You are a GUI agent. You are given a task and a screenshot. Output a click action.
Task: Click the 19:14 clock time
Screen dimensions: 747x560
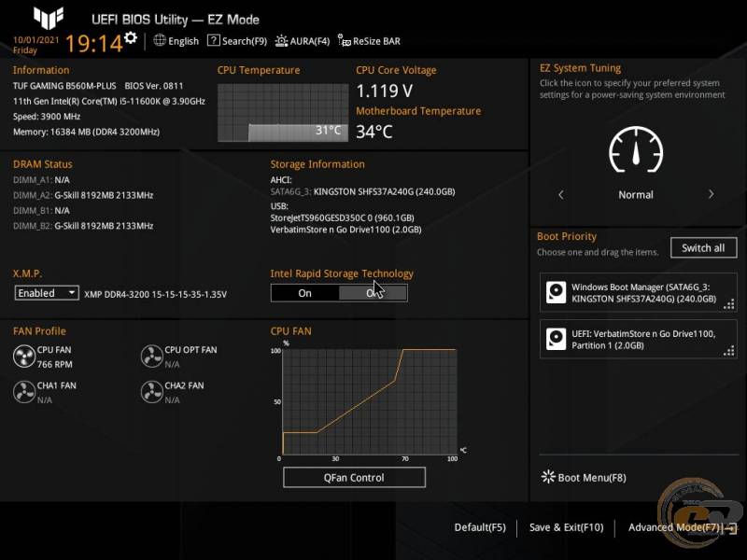click(x=94, y=43)
